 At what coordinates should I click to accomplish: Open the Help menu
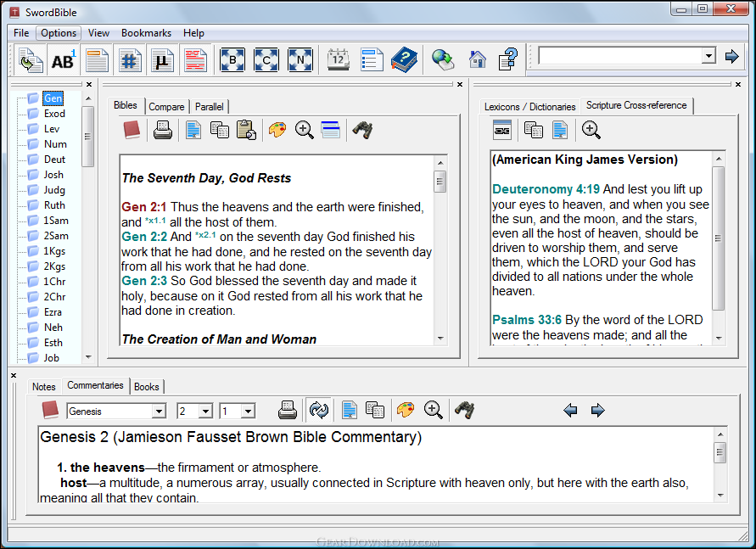(x=193, y=33)
